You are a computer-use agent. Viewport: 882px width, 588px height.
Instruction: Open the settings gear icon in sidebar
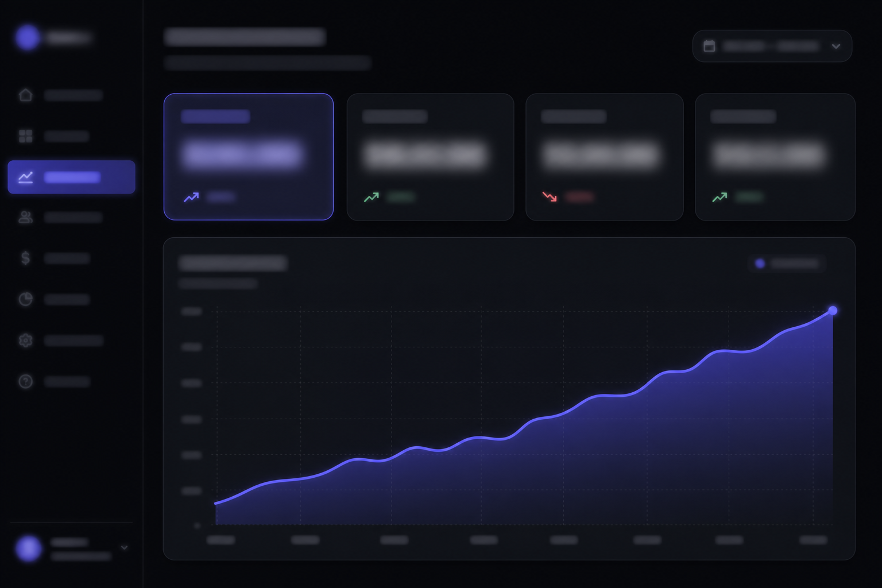pos(25,341)
